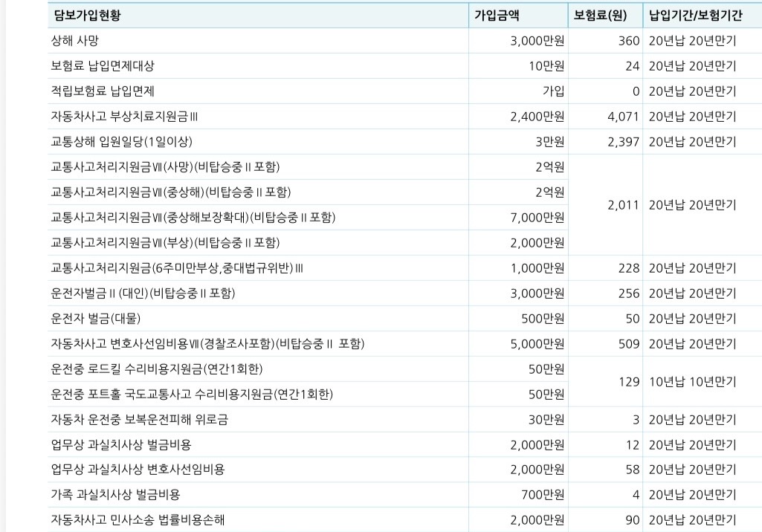
Task: Click 자동차사고 민사소송 법률비용손해 row label
Action: pos(138,520)
